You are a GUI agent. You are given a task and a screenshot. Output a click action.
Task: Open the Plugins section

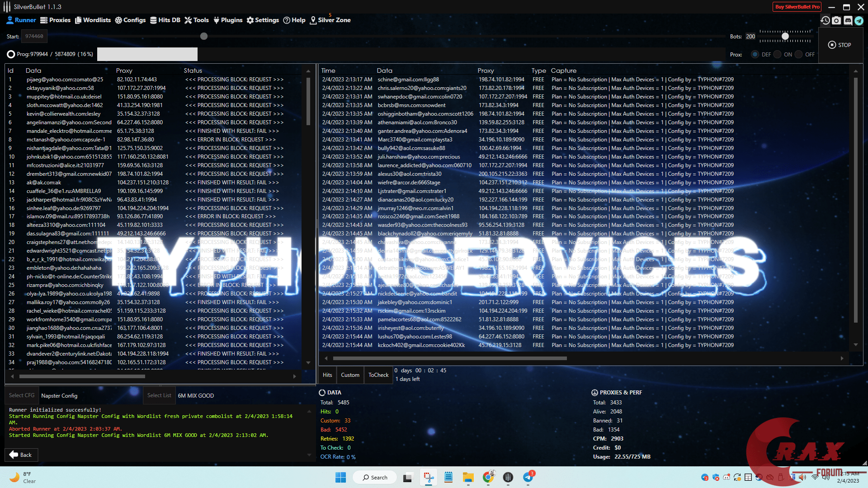[x=228, y=20]
